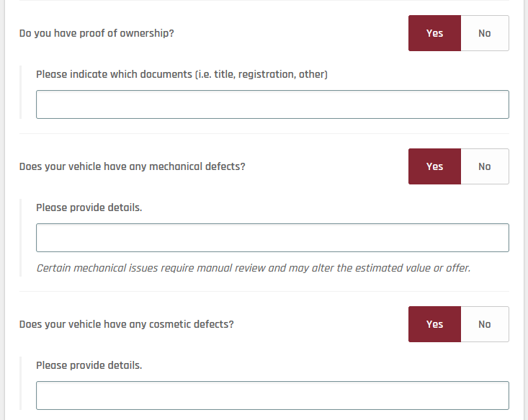This screenshot has height=420, width=528.
Task: Click the 'Please indicate which documents' label
Action: [x=182, y=74]
